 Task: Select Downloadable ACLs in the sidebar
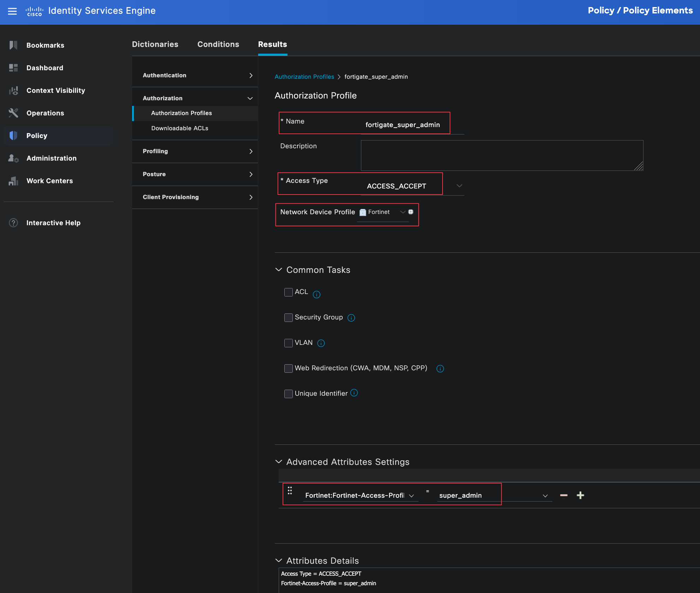179,128
